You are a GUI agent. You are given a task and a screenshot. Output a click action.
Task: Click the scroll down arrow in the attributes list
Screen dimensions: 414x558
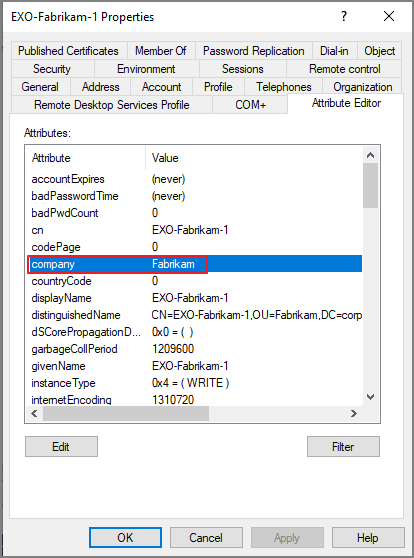(371, 397)
